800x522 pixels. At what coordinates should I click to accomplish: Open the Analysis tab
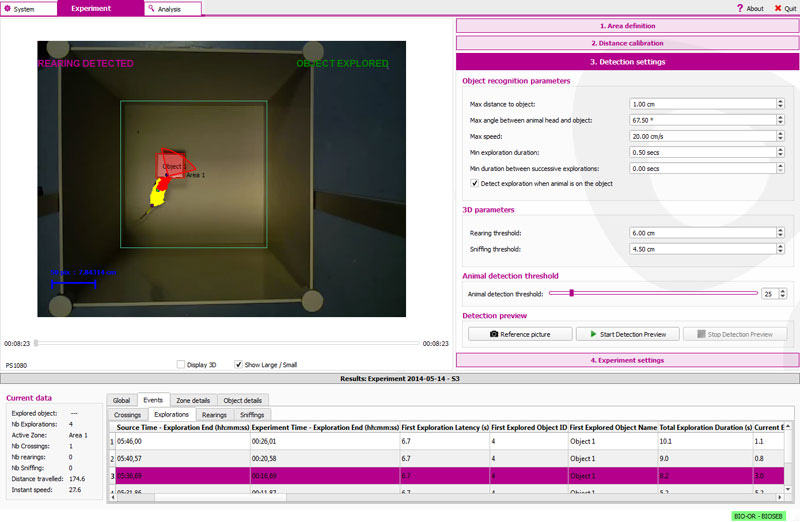point(172,9)
